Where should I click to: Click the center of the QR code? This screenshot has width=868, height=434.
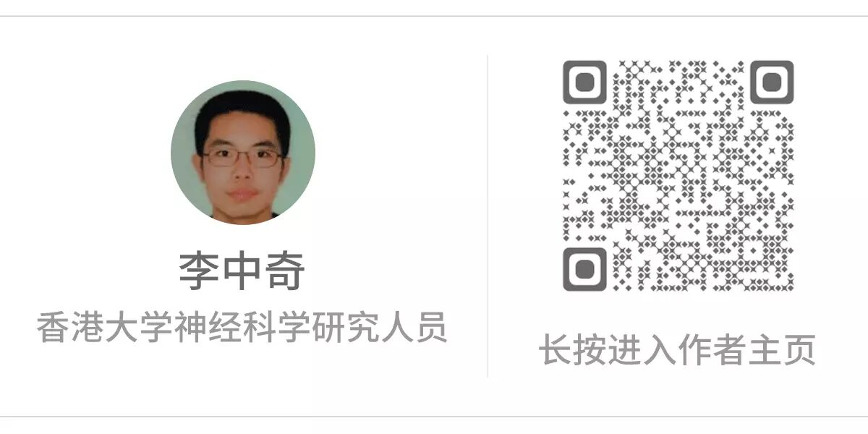[678, 176]
